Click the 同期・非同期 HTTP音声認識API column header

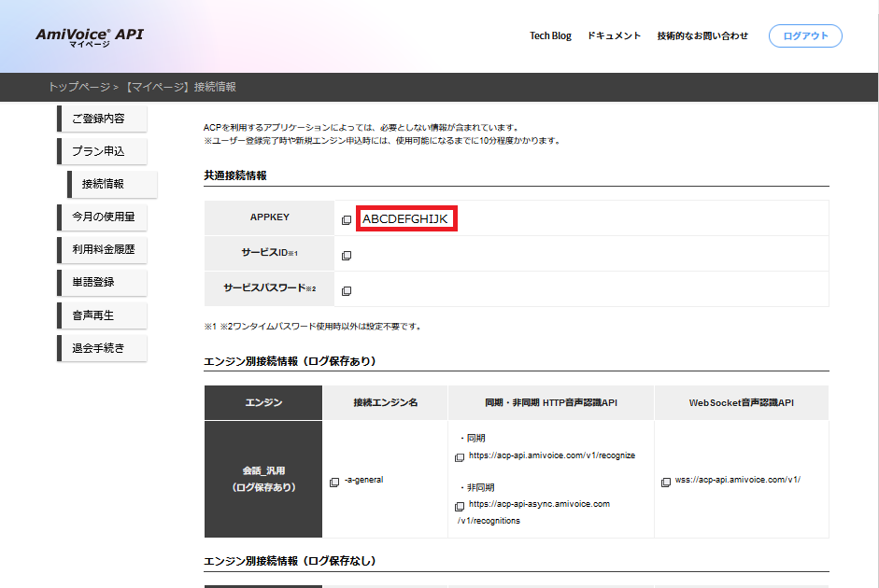click(x=551, y=402)
